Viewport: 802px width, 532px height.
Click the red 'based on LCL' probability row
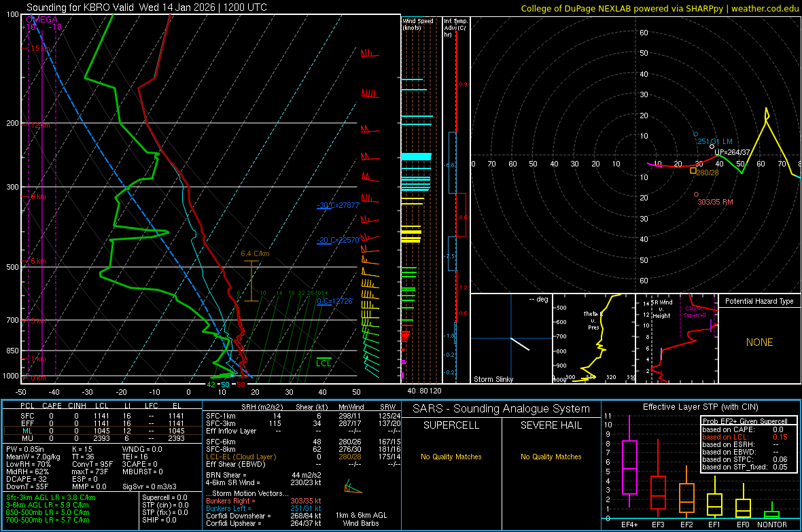(x=745, y=437)
